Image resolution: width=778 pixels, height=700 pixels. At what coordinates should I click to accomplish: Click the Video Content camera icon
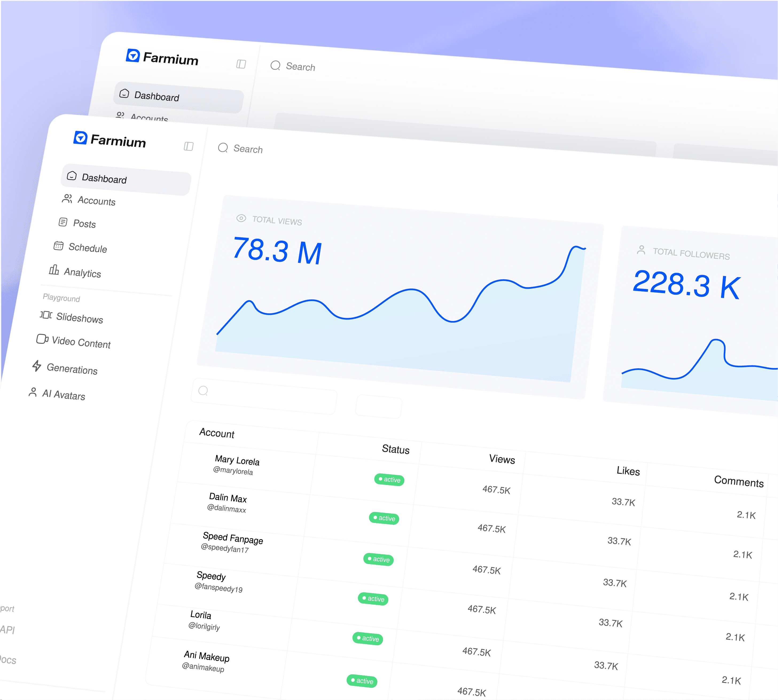click(x=42, y=339)
